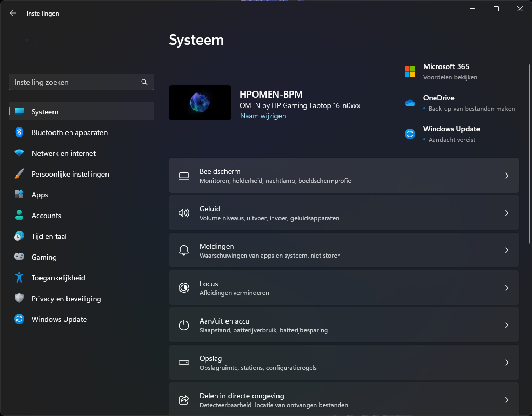Click the Naam wijzigen link
Viewport: 532px width, 416px height.
click(x=262, y=116)
